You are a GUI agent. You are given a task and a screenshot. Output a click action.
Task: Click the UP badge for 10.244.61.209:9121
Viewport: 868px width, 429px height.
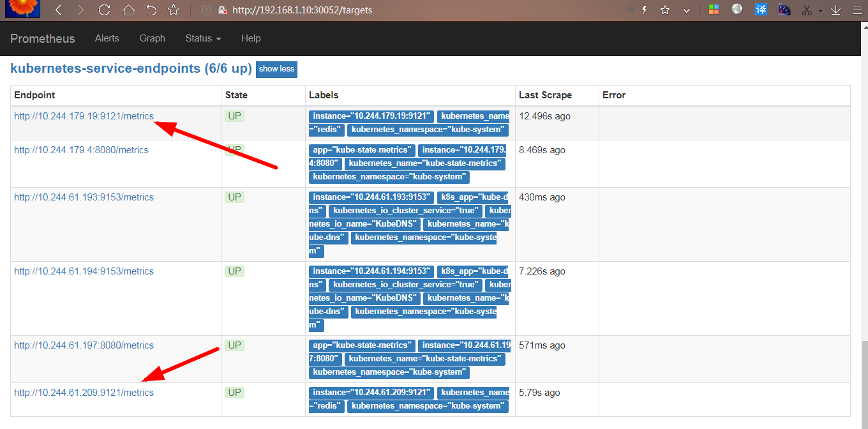[235, 393]
